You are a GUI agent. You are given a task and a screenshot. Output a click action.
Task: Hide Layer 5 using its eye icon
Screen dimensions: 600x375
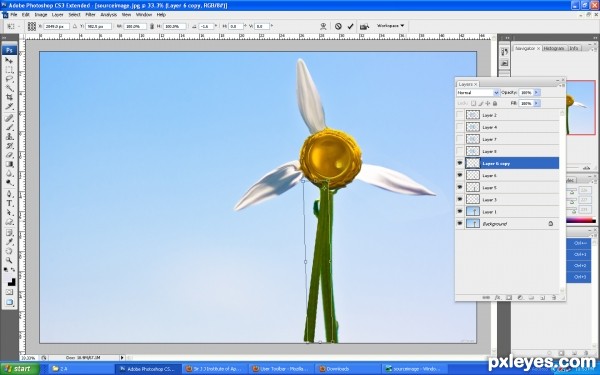coord(460,187)
